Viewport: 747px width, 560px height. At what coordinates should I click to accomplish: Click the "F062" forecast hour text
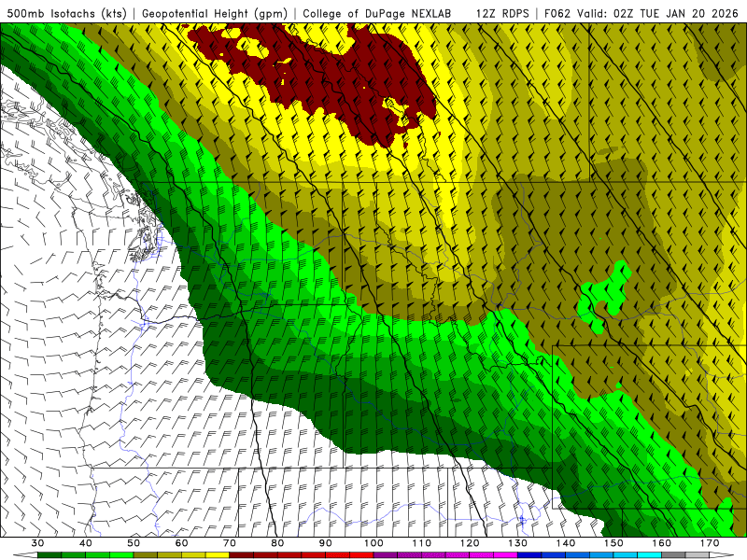click(557, 13)
